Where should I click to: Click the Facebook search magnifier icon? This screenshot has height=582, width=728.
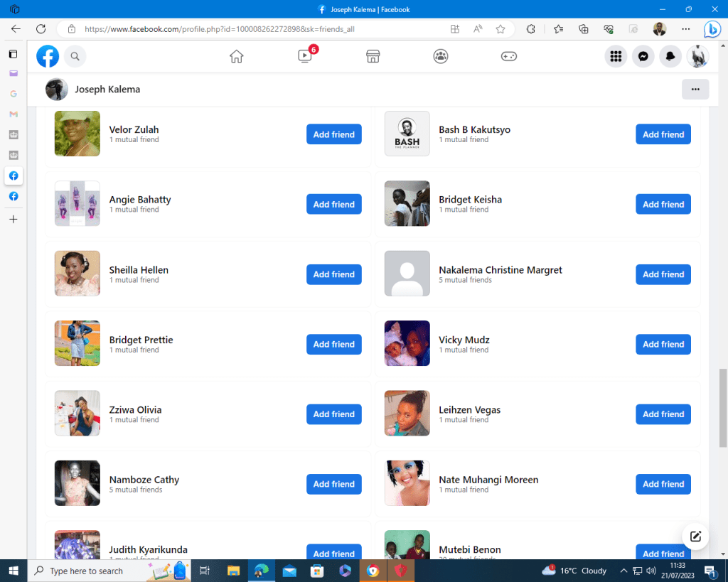(x=75, y=57)
